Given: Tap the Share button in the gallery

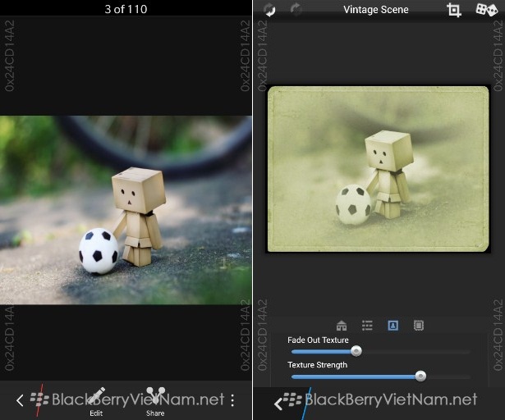Looking at the screenshot, I should (155, 402).
